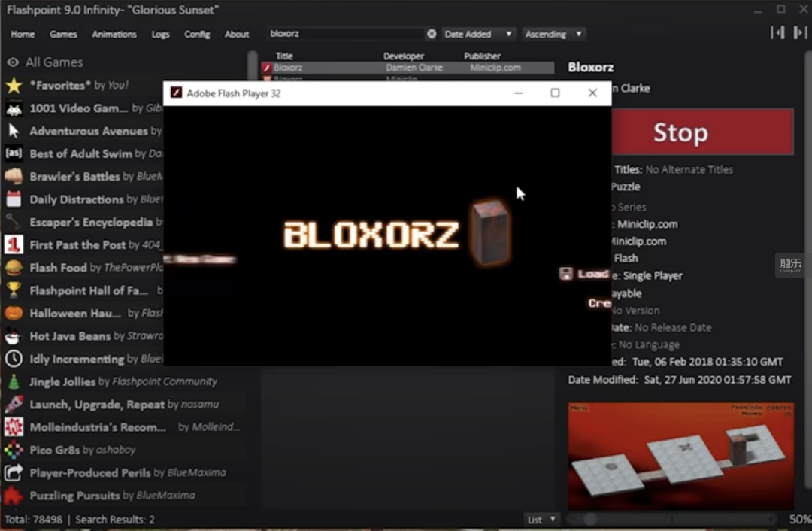The width and height of the screenshot is (812, 531).
Task: Adjust the thumbnail scale slider
Action: tap(590, 519)
